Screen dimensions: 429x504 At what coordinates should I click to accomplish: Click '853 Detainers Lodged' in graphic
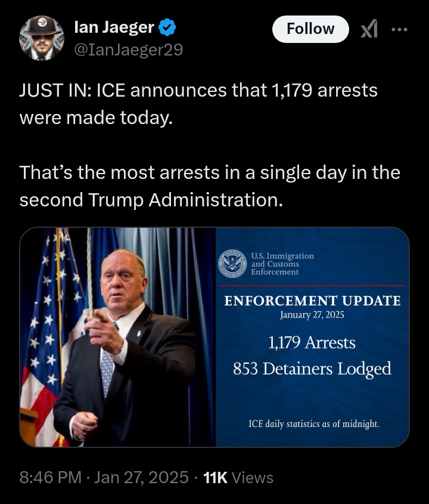(312, 369)
